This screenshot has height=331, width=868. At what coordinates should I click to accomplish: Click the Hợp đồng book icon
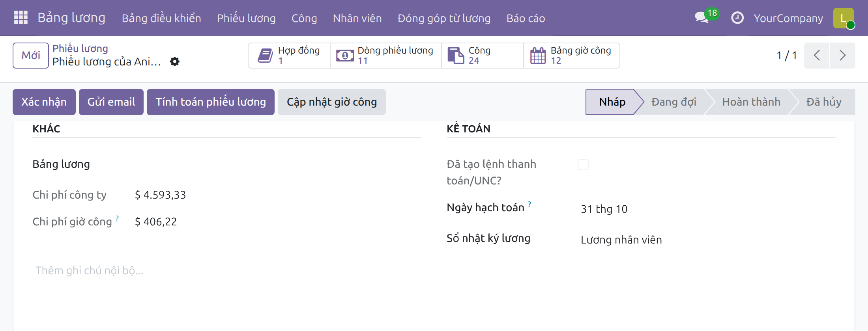coord(265,56)
